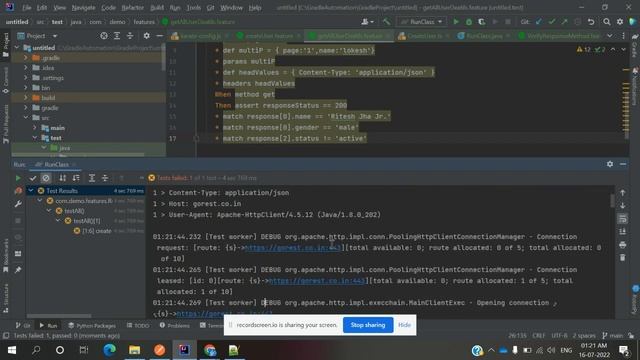The image size is (640, 360).
Task: Open Search Everywhere magnifier icon
Action: (x=607, y=22)
